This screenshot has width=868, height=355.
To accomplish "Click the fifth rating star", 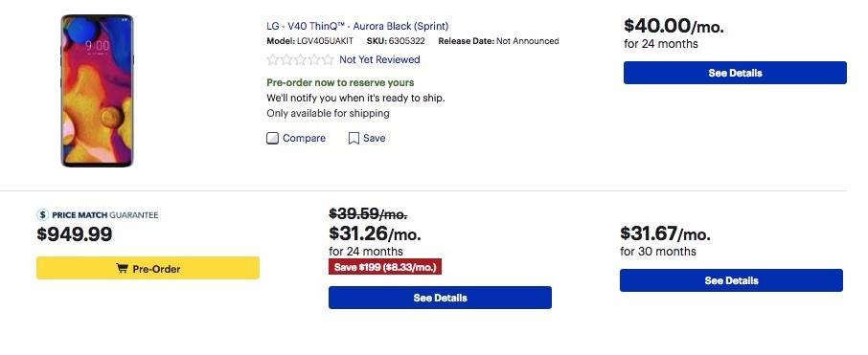I will [x=328, y=59].
